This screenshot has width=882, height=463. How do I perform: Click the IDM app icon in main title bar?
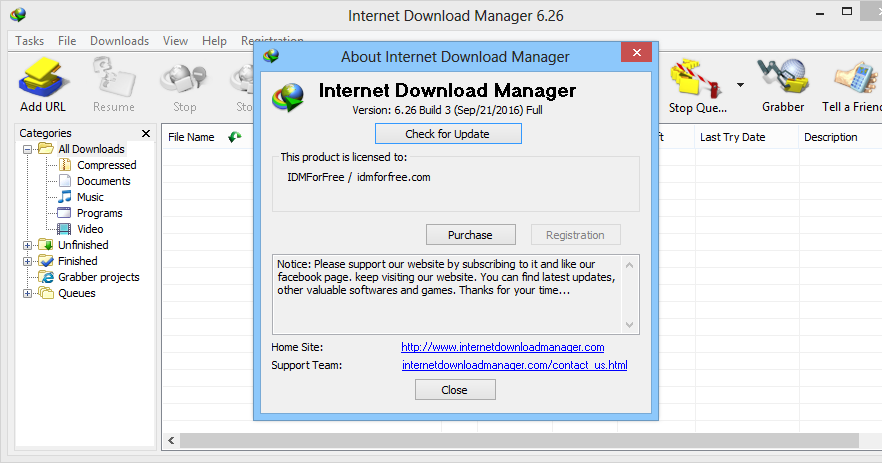tap(18, 15)
